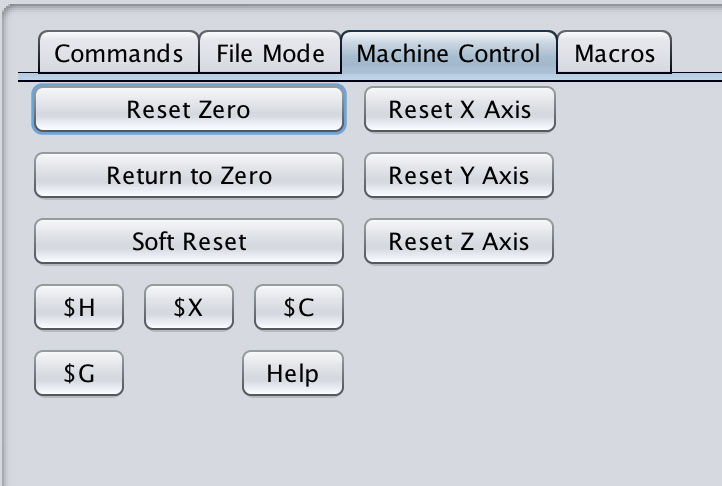Toggle check mode with $C

pyautogui.click(x=298, y=308)
